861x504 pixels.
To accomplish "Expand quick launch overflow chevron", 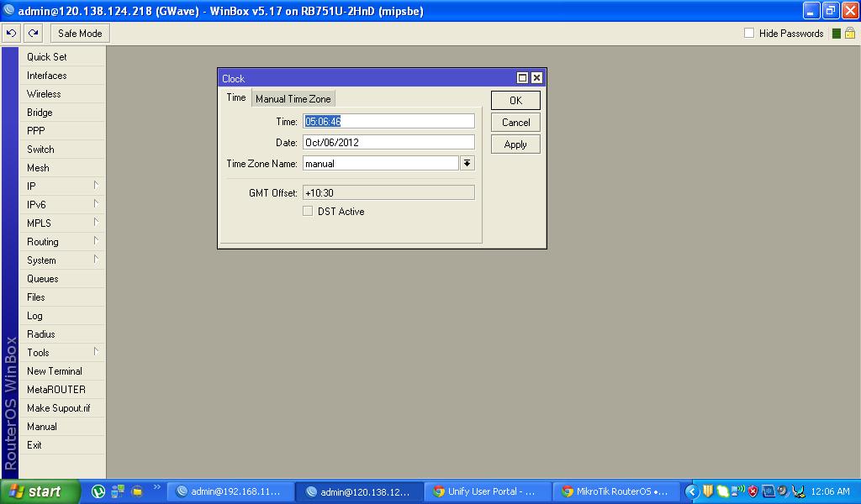I will click(156, 486).
